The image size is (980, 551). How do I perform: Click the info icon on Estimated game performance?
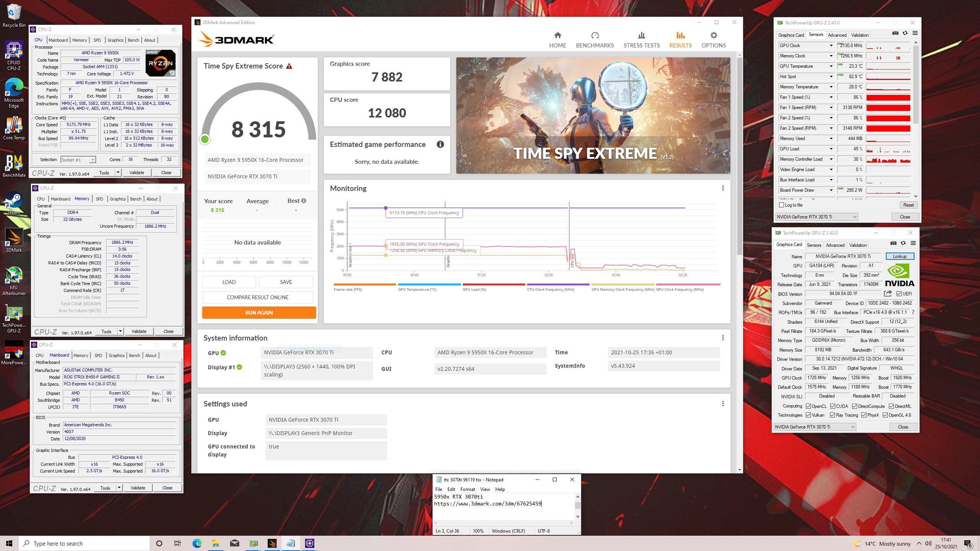click(x=440, y=144)
